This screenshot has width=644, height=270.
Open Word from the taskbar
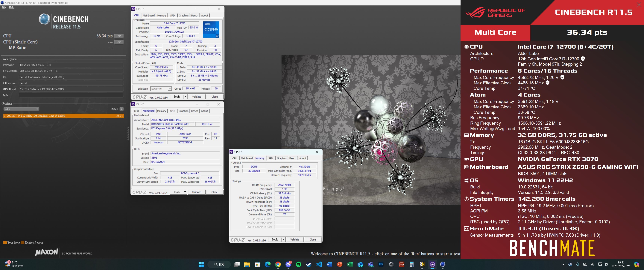coord(329,265)
